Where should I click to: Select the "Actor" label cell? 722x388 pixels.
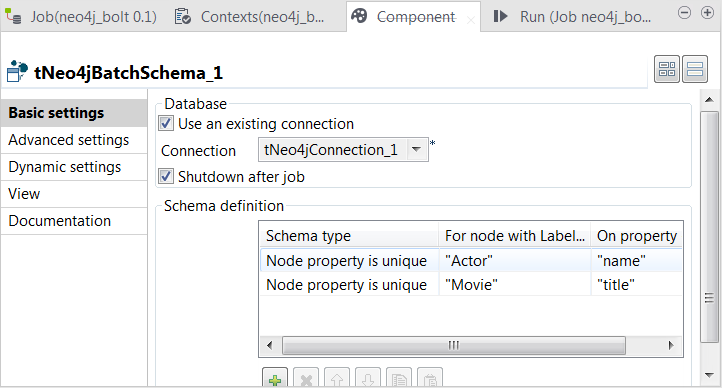(x=515, y=261)
